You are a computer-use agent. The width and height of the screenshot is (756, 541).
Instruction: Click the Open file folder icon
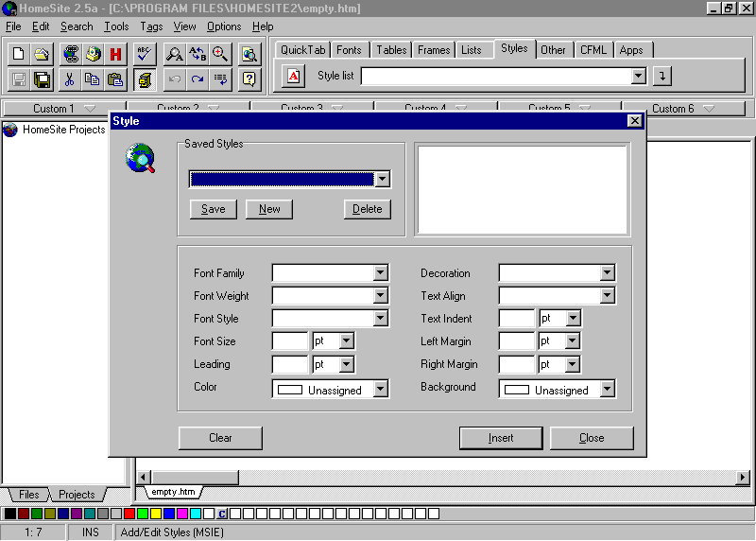pyautogui.click(x=42, y=54)
